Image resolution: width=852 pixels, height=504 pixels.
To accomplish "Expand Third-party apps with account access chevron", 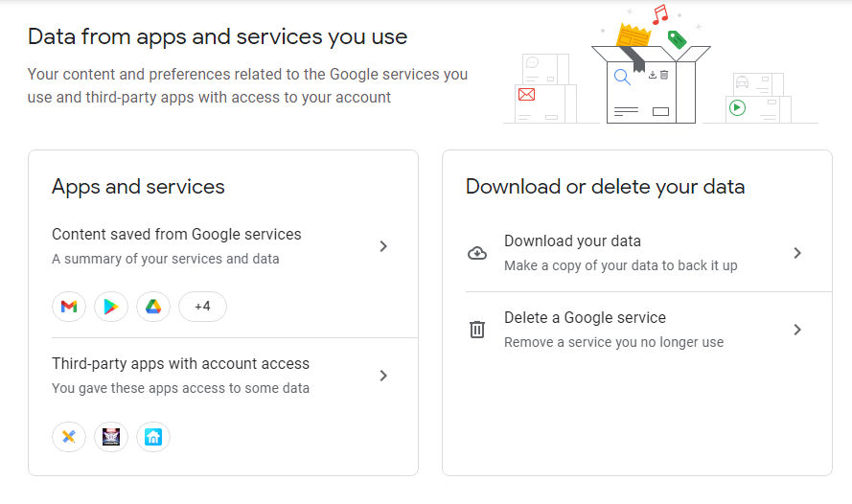I will point(383,376).
